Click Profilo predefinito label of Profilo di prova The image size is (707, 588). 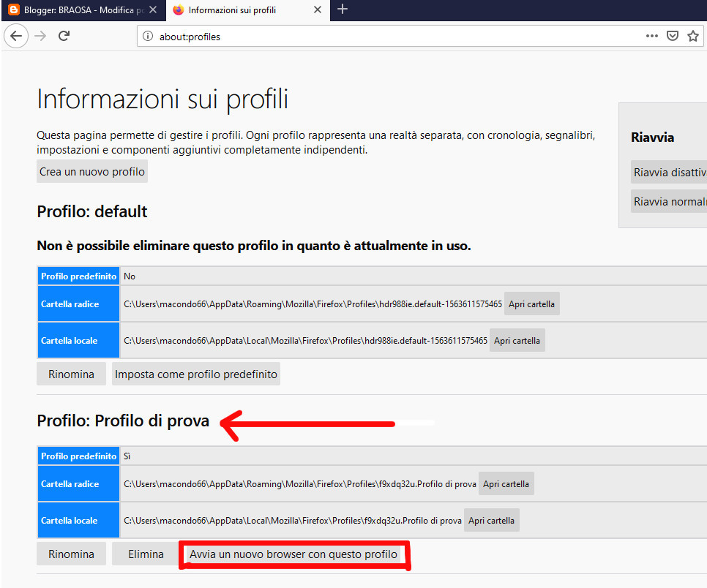[x=78, y=456]
